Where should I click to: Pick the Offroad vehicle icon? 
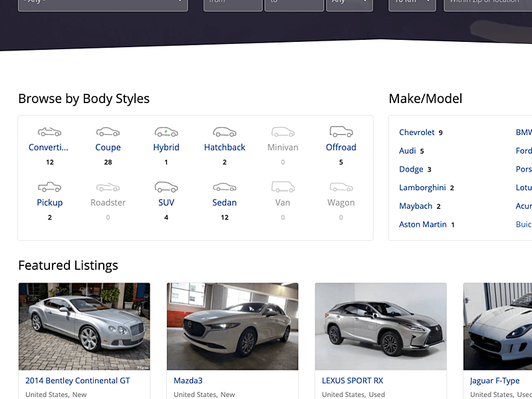click(x=341, y=131)
